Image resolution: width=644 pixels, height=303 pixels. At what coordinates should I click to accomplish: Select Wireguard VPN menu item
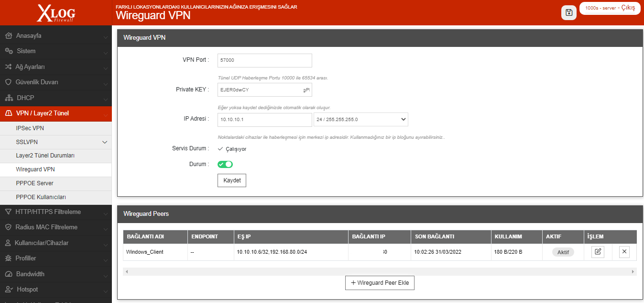tap(55, 169)
